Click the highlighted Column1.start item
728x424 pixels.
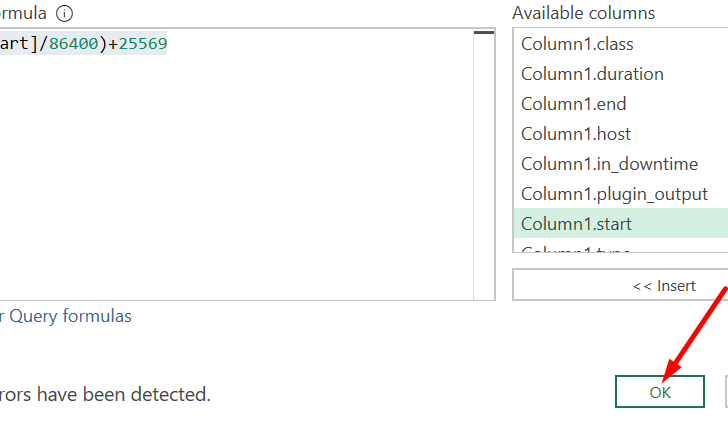click(x=621, y=224)
